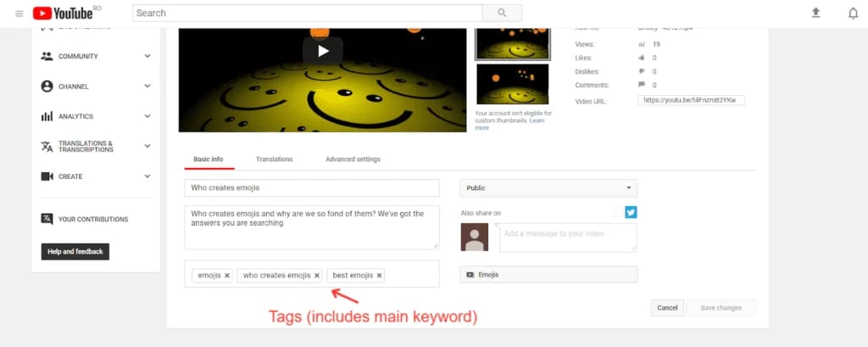Select the second video thumbnail
This screenshot has height=347, width=868.
coord(512,84)
